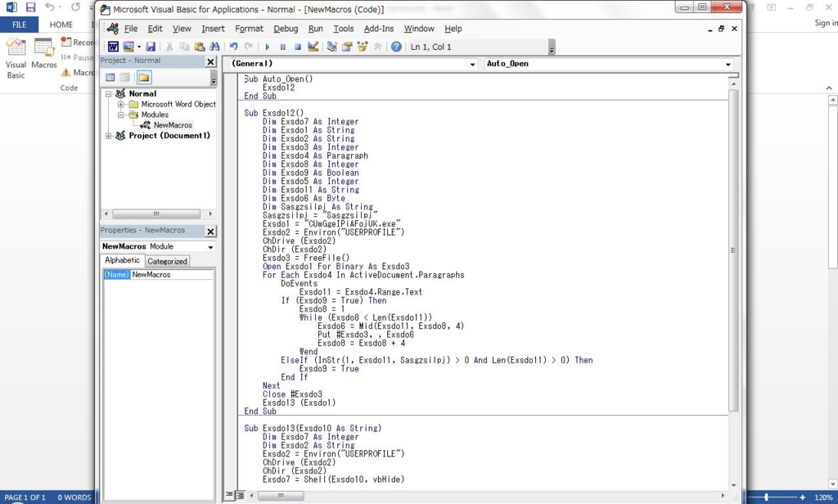The height and width of the screenshot is (504, 838).
Task: Click the code window vertical scrollbar
Action: (733, 250)
